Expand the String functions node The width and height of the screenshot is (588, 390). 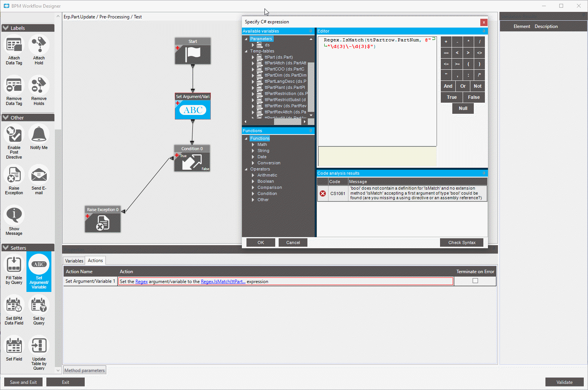[x=253, y=151]
